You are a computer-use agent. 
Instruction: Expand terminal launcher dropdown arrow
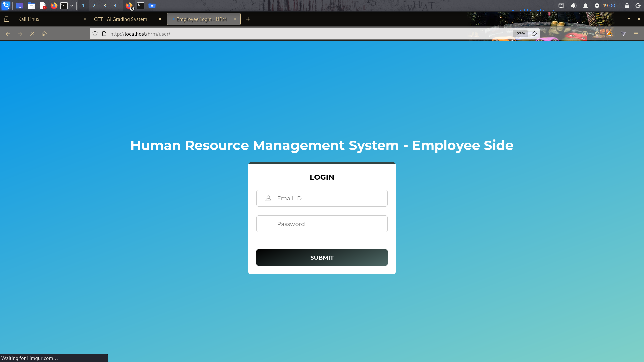pos(72,6)
